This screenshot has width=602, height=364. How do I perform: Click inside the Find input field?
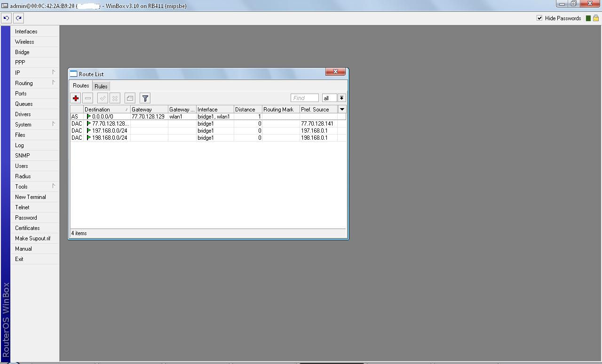tap(304, 98)
